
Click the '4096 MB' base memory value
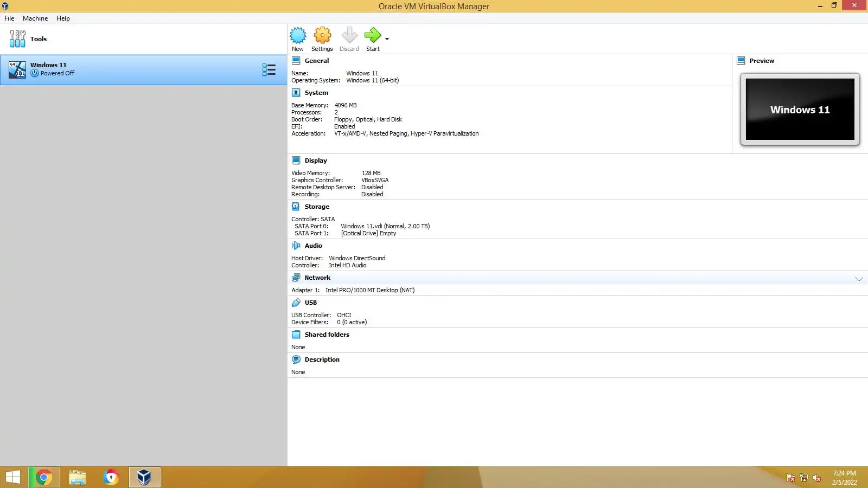[346, 105]
